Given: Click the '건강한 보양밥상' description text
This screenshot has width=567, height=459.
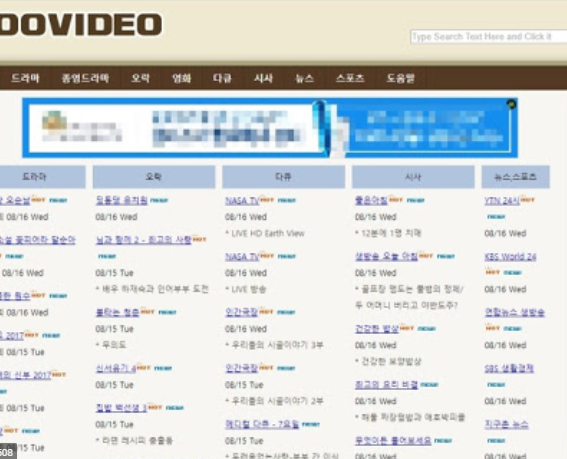Looking at the screenshot, I should (388, 361).
